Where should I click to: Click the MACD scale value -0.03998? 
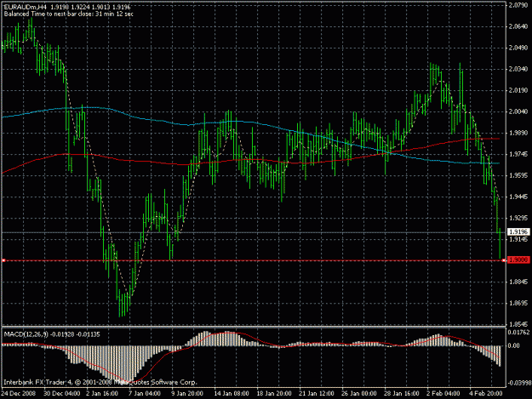(518, 383)
